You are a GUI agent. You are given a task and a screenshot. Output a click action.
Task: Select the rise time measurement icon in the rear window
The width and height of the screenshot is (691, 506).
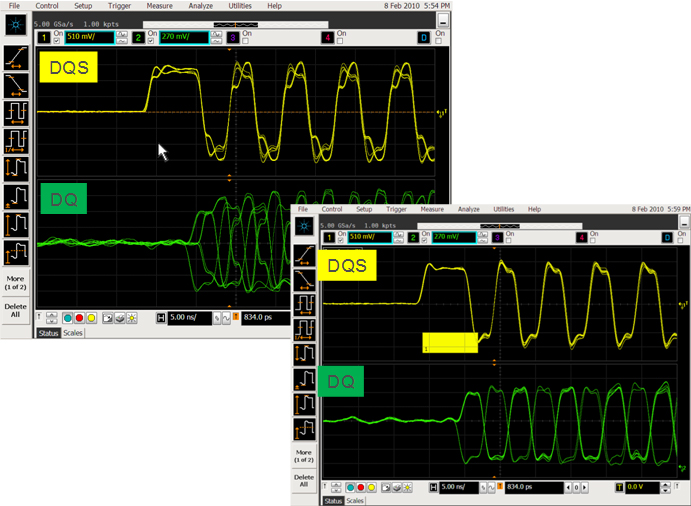(x=15, y=56)
